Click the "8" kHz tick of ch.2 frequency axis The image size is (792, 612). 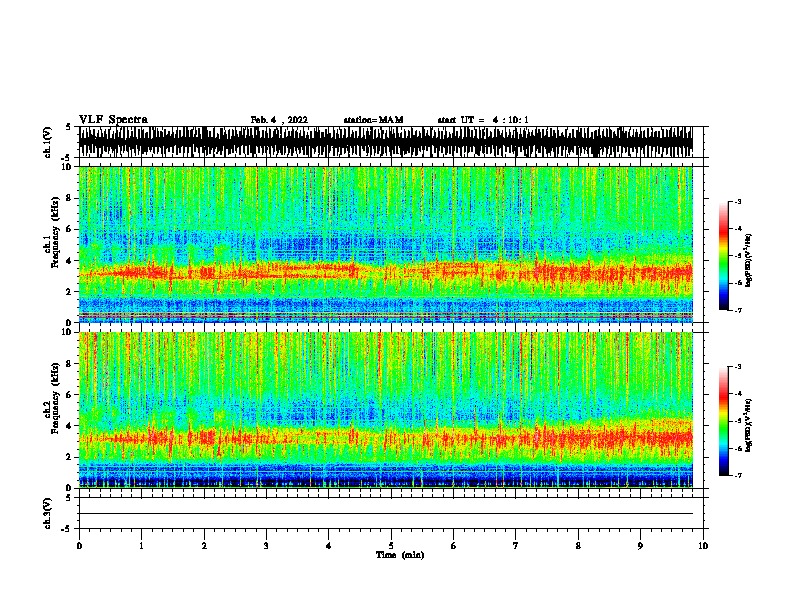(x=71, y=364)
